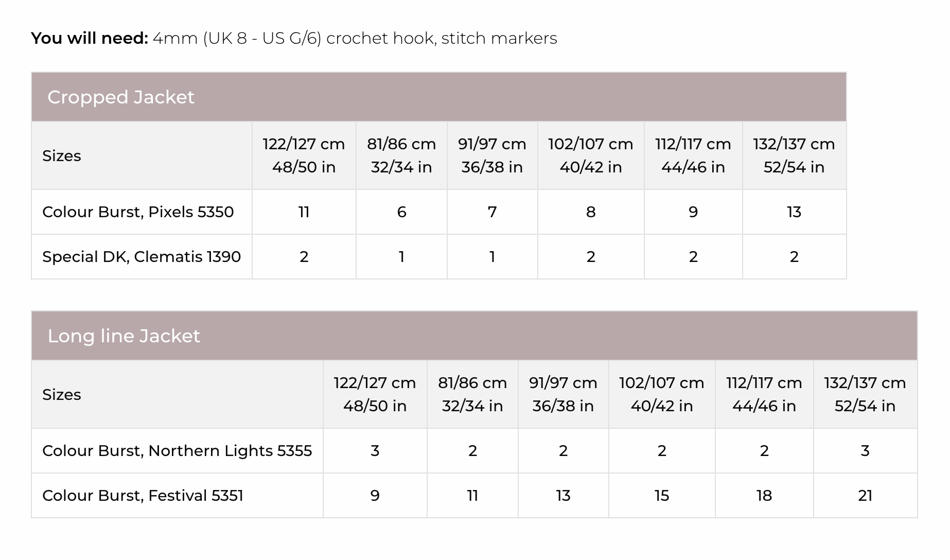Click the 'You will need:' bold text

90,38
